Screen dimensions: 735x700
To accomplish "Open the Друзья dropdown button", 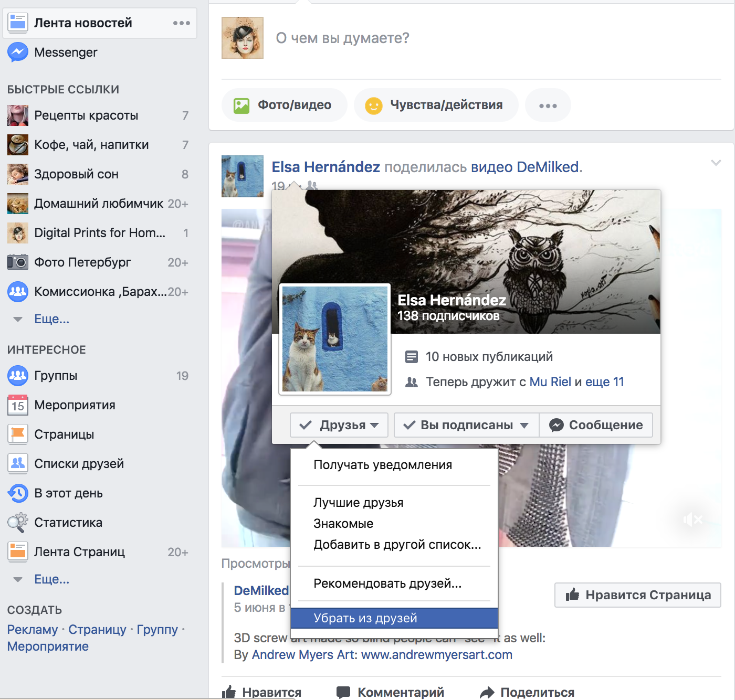I will tap(339, 425).
